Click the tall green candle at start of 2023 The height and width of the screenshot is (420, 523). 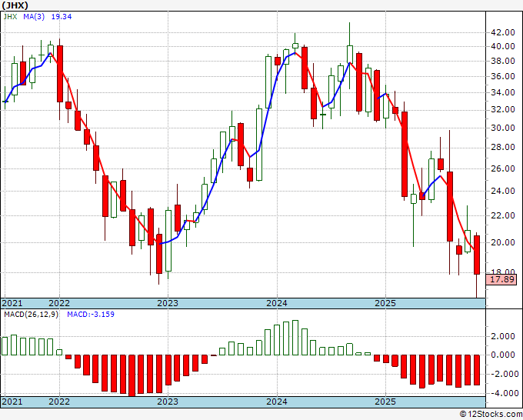coord(168,241)
